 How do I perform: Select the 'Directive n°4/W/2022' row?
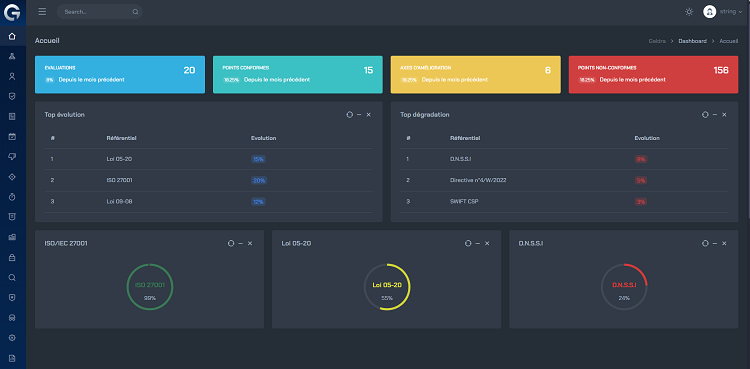click(564, 180)
